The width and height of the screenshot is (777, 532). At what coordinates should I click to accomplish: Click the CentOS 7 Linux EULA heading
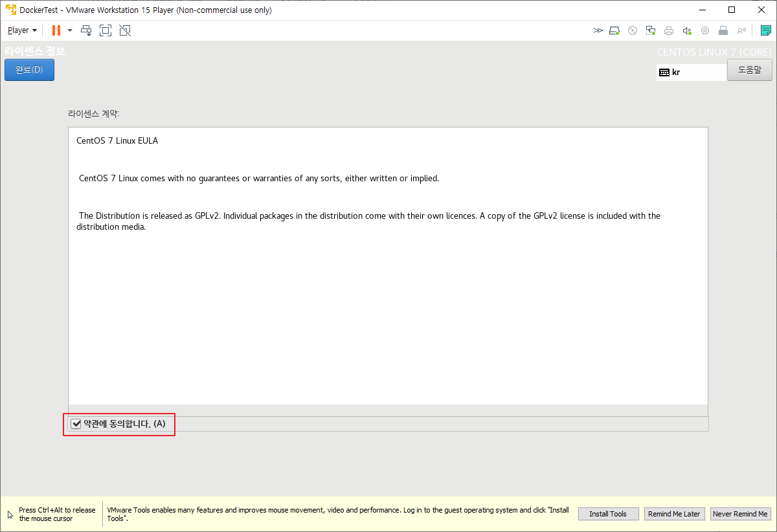(117, 140)
